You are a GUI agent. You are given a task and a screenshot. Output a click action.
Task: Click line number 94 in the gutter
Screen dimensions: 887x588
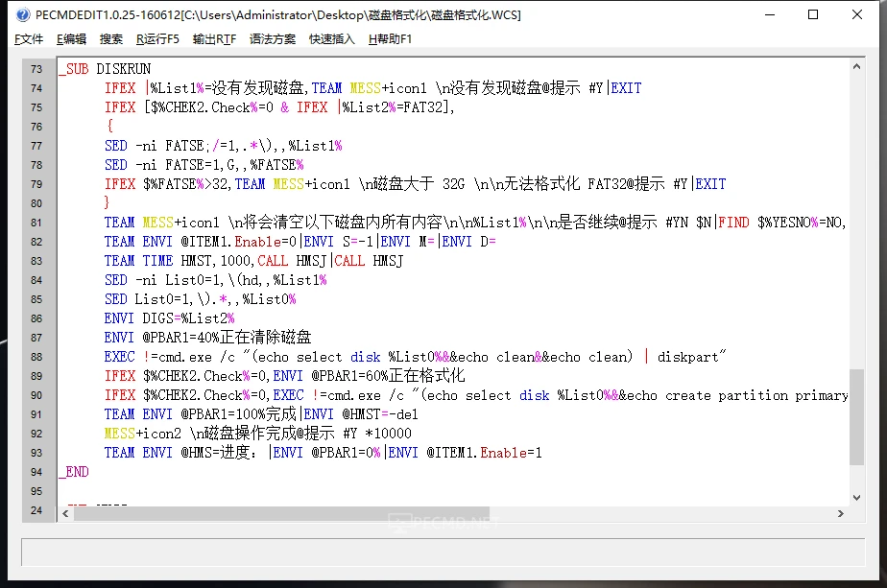pos(36,472)
